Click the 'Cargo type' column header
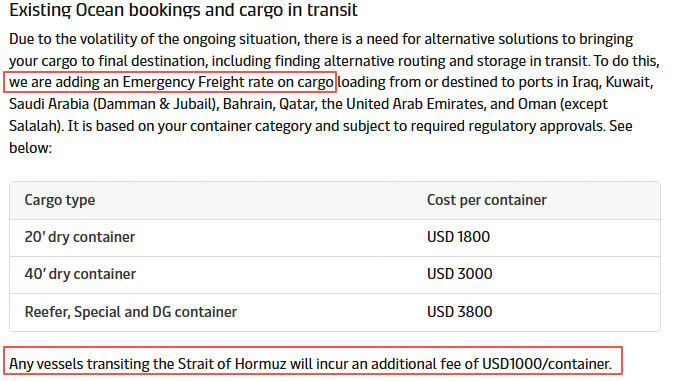This screenshot has height=381, width=675. 60,200
